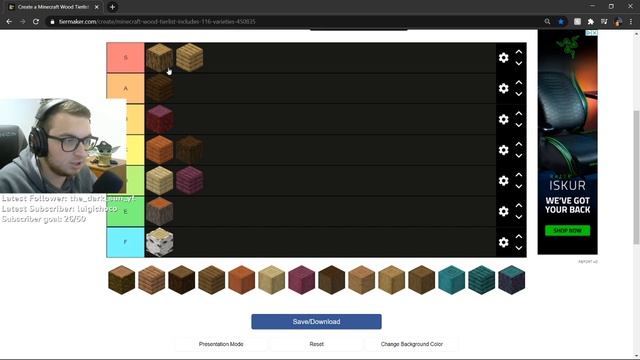Viewport: 640px width, 360px height.
Task: Click the zoom magnifier icon in the address bar
Action: point(547,22)
